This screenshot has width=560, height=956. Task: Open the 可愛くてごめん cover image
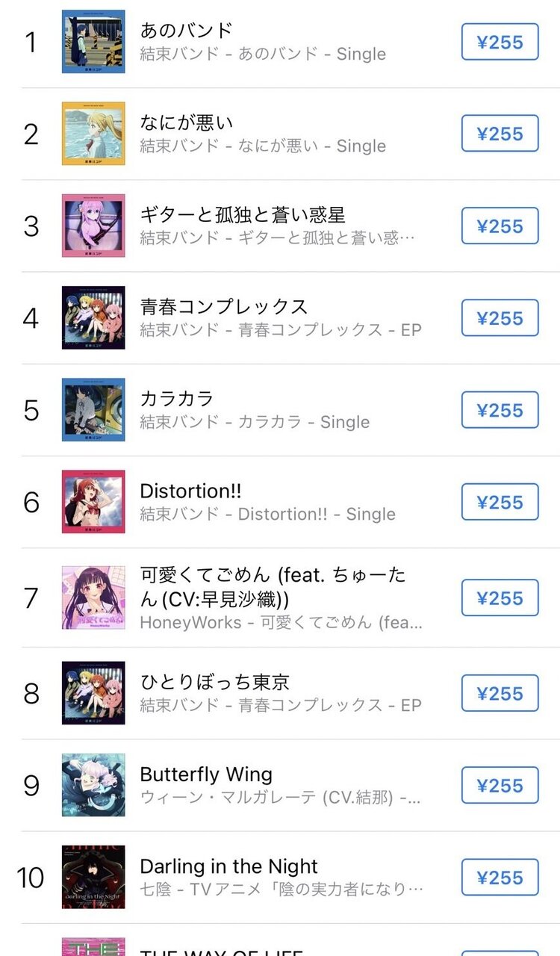pyautogui.click(x=93, y=597)
